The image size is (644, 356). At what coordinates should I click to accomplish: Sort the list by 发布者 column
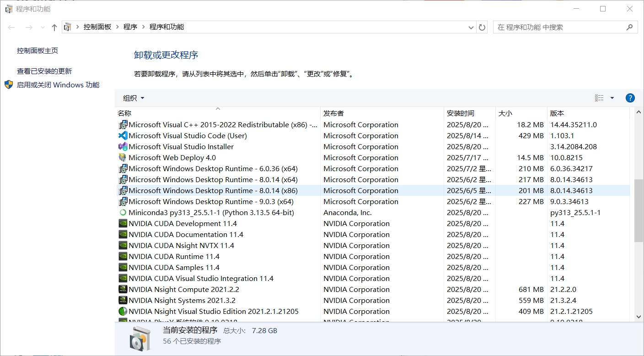point(382,113)
